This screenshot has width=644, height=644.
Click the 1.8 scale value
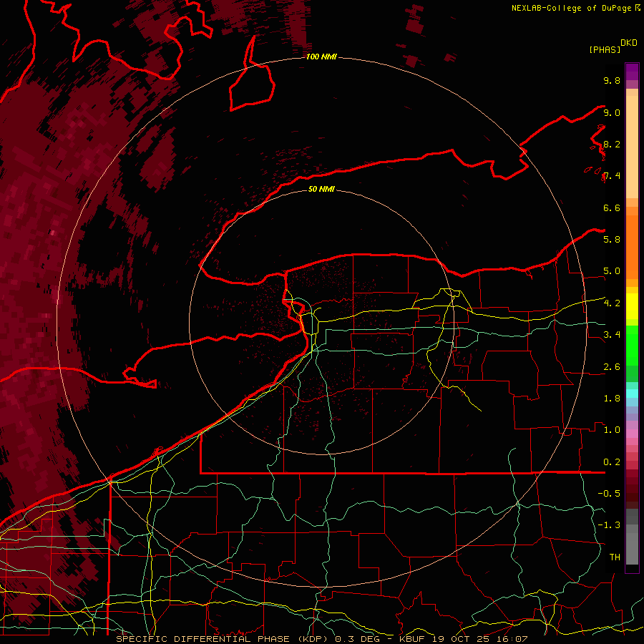(612, 398)
